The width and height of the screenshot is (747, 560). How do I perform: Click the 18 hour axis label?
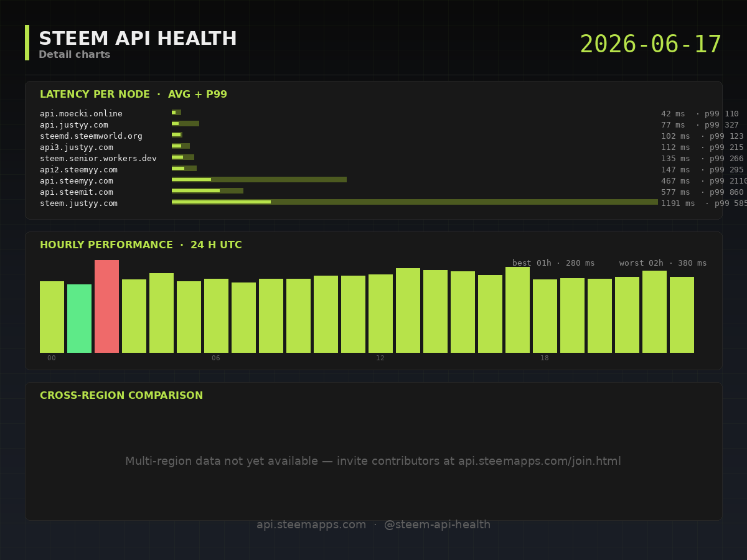tap(545, 358)
